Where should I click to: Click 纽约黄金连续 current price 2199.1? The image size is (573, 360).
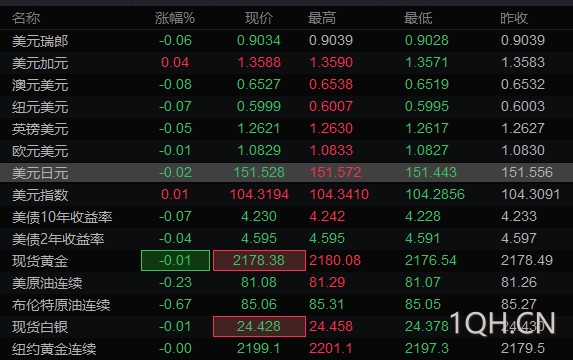pyautogui.click(x=259, y=348)
